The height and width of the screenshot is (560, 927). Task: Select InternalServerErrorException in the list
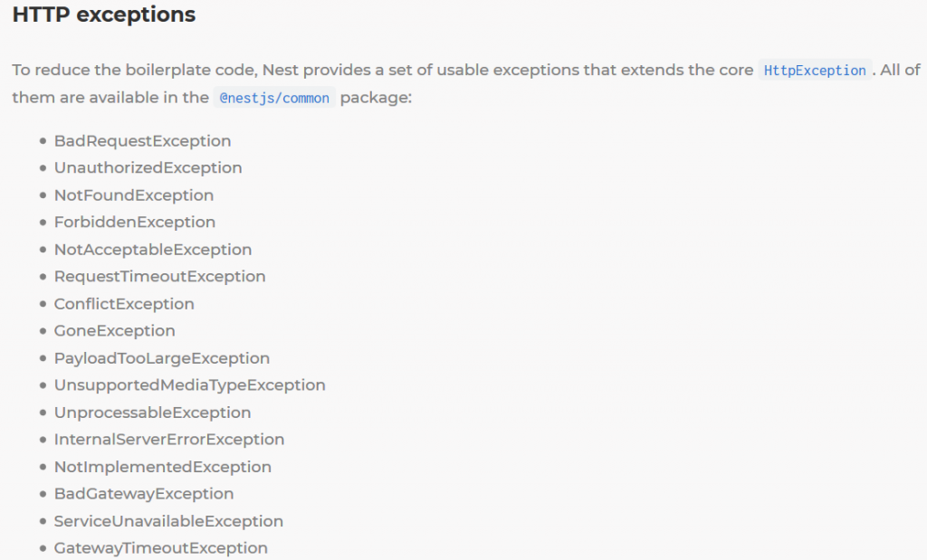click(169, 440)
